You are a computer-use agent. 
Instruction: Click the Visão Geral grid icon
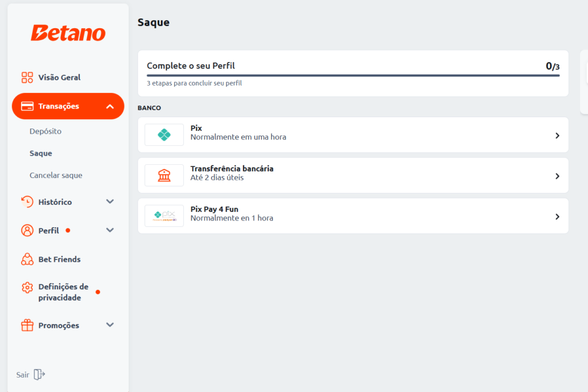click(27, 77)
